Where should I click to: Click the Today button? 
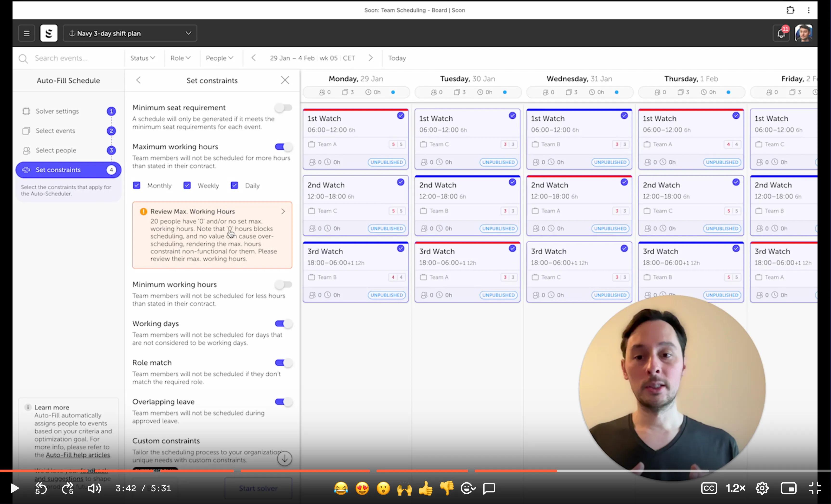tap(397, 58)
